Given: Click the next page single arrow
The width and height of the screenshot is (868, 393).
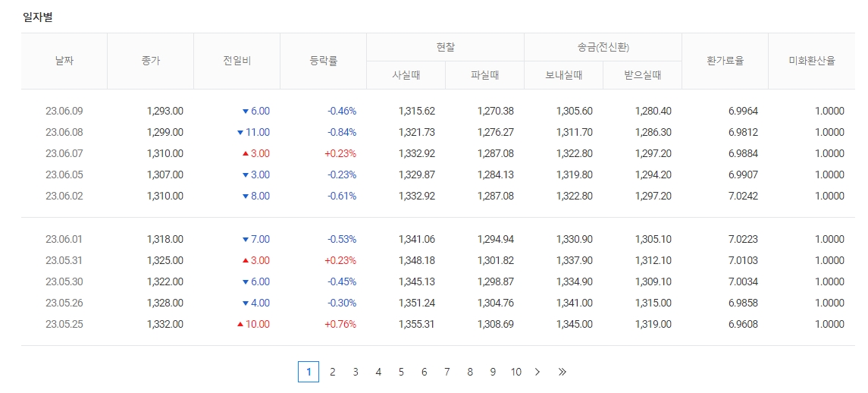Looking at the screenshot, I should 537,372.
